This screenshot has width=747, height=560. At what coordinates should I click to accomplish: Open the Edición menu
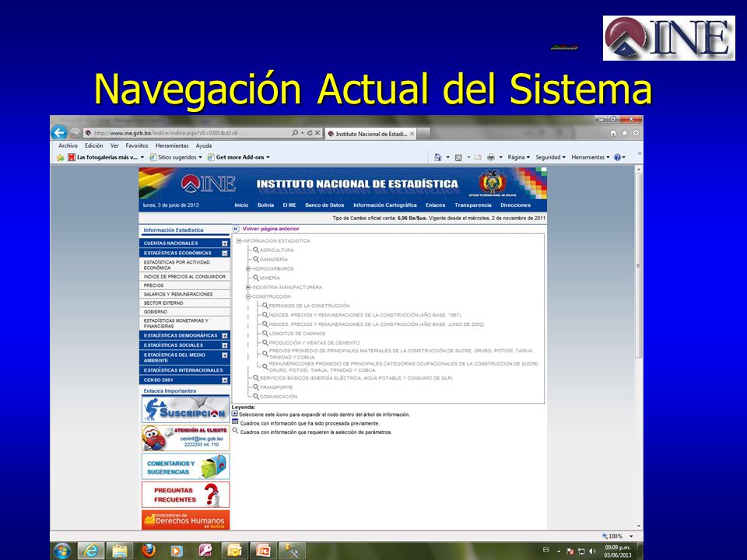(94, 145)
